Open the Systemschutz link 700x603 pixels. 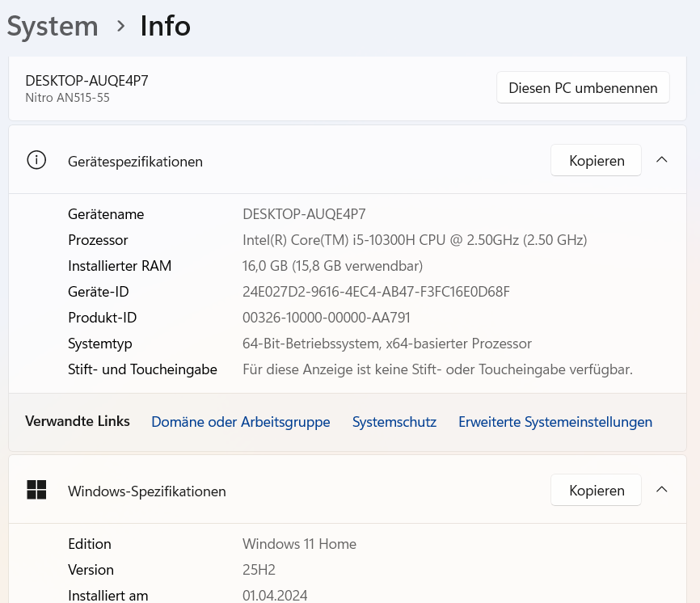click(x=394, y=422)
